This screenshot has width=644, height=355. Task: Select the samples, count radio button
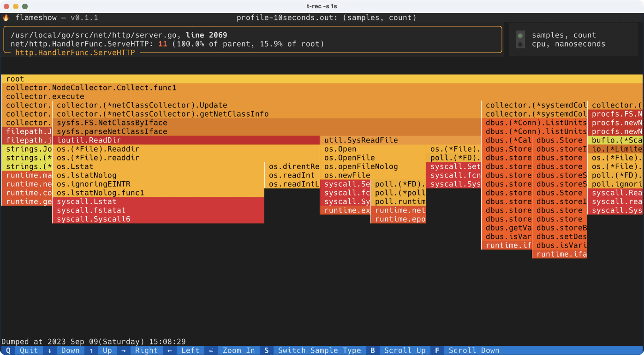pyautogui.click(x=520, y=35)
